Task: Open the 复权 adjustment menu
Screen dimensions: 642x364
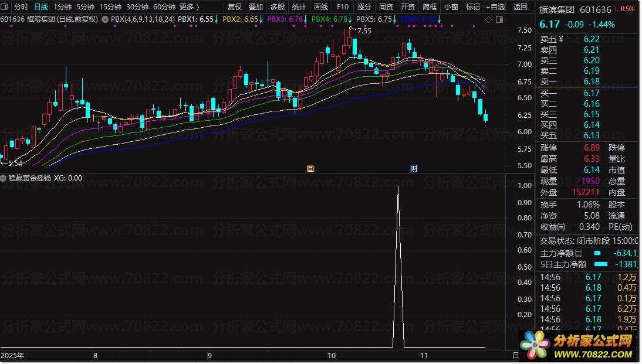Action: (x=234, y=7)
